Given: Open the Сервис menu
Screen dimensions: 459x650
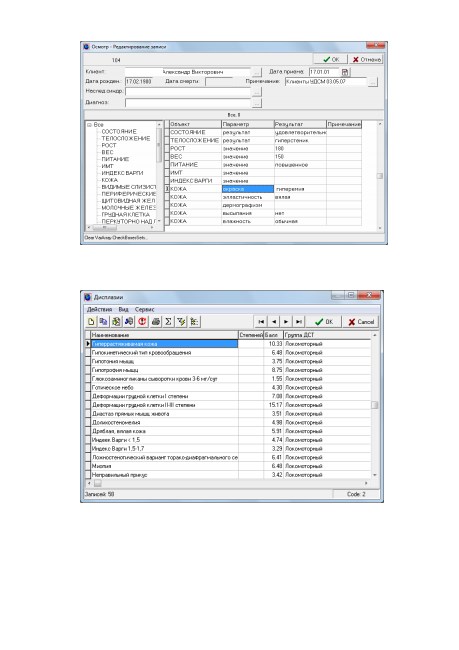Looking at the screenshot, I should click(x=144, y=309).
